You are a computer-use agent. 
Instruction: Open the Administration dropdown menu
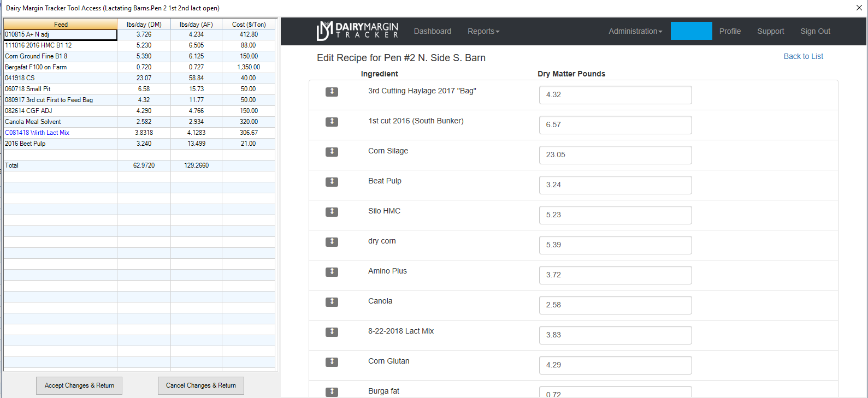[635, 31]
